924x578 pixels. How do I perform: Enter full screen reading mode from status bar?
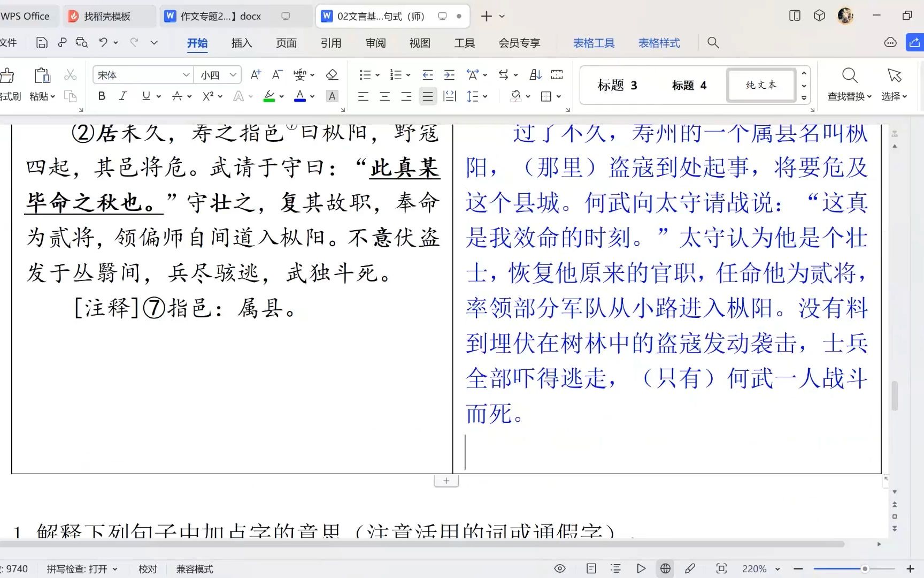tap(560, 568)
